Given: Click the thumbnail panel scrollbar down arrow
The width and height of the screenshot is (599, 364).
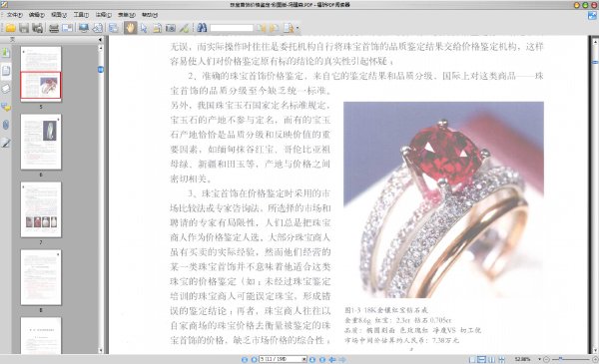Looking at the screenshot, I should 101,350.
